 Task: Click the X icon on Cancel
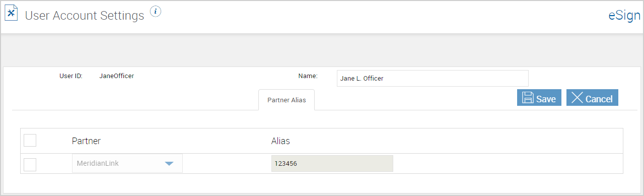click(x=577, y=98)
